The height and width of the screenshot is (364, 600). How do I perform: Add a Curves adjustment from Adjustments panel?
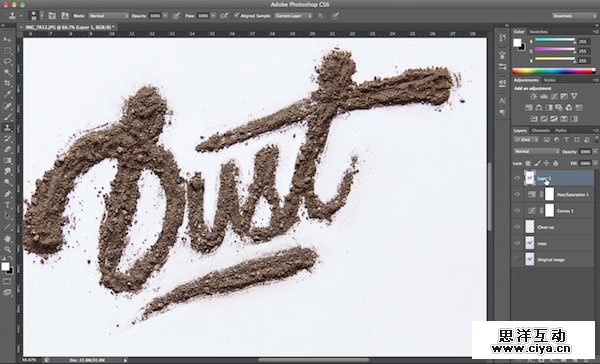554,96
